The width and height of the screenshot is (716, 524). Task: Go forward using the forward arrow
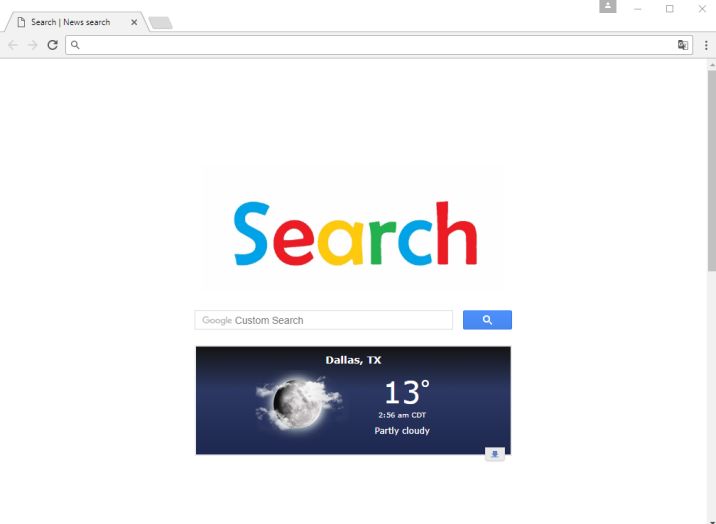point(32,45)
